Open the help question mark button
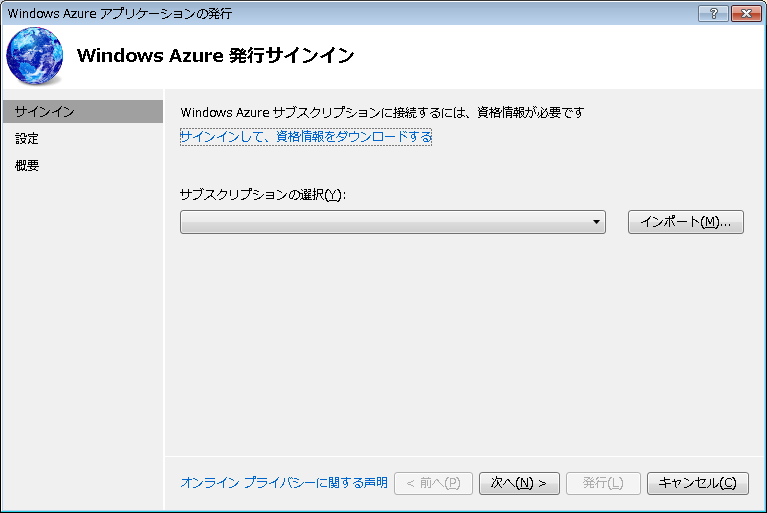The image size is (767, 513). pyautogui.click(x=713, y=14)
